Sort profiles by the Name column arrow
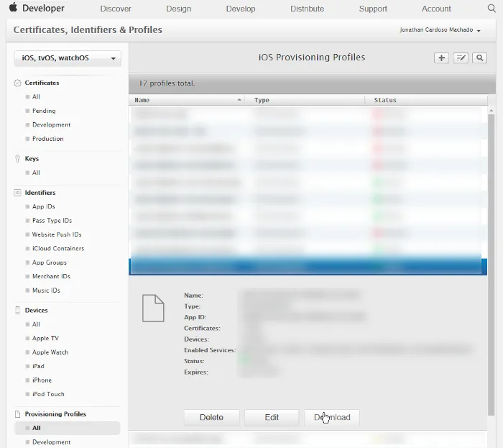Screen dimensions: 503x448 click(239, 100)
